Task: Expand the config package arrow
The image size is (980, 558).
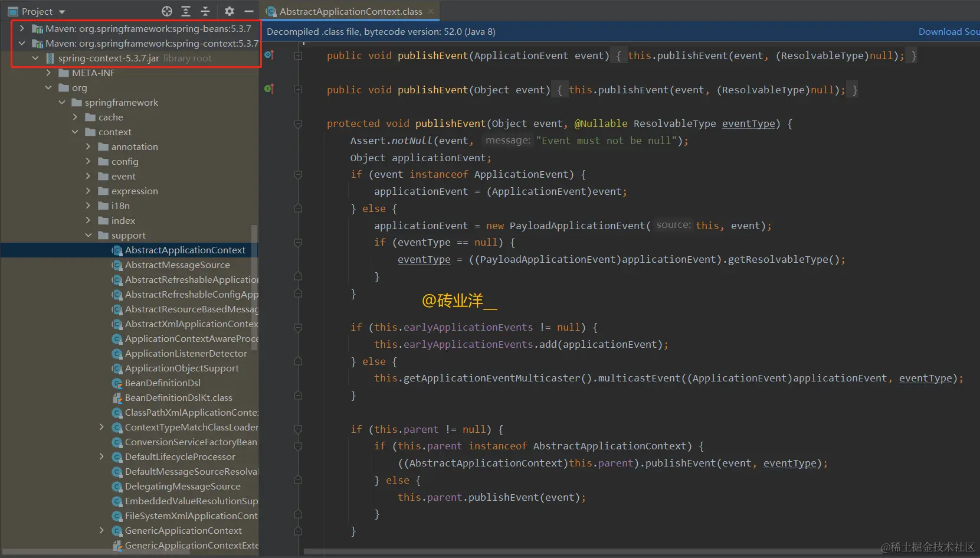Action: (x=88, y=161)
